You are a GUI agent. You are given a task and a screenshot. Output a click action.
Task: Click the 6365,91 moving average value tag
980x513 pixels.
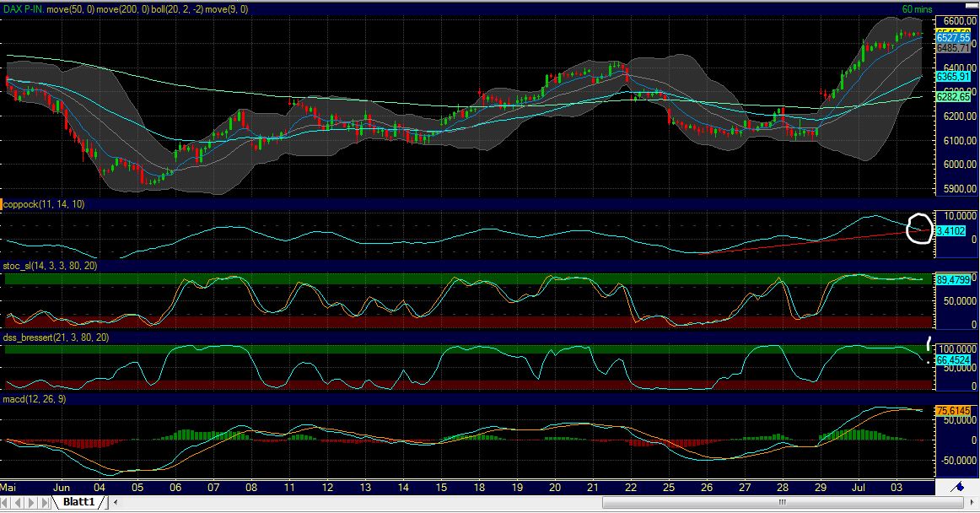pyautogui.click(x=953, y=76)
